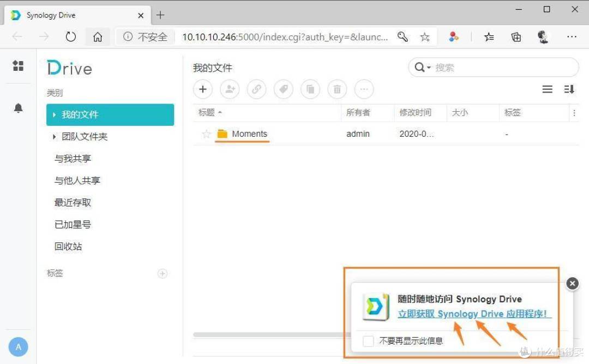The height and width of the screenshot is (364, 589).
Task: Click the copy link (chain) icon
Action: [256, 89]
